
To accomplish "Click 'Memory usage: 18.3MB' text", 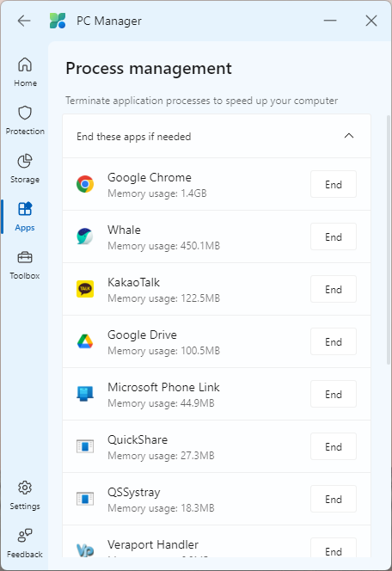I will pyautogui.click(x=161, y=508).
